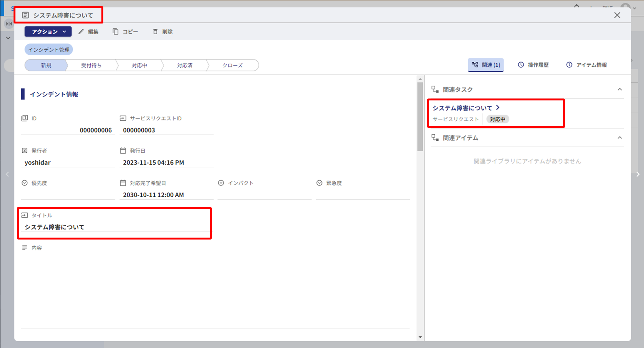Select the クローズ status step
This screenshot has width=644, height=348.
tap(232, 65)
